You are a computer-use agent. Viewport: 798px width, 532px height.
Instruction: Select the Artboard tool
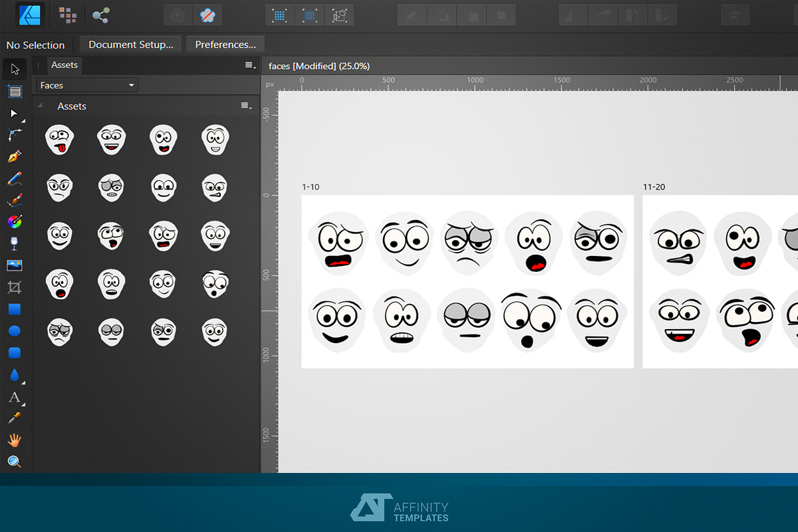(x=15, y=91)
